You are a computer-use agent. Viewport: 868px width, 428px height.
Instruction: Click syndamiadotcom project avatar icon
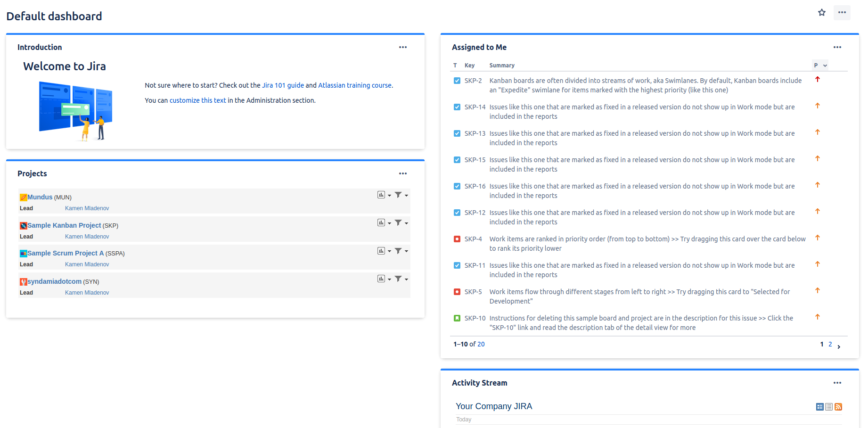pyautogui.click(x=23, y=282)
